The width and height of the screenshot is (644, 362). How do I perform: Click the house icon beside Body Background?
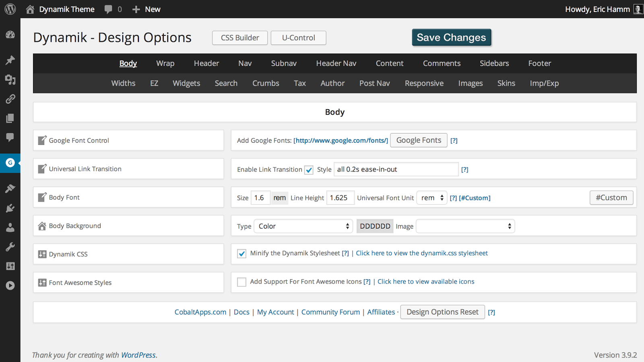coord(42,226)
